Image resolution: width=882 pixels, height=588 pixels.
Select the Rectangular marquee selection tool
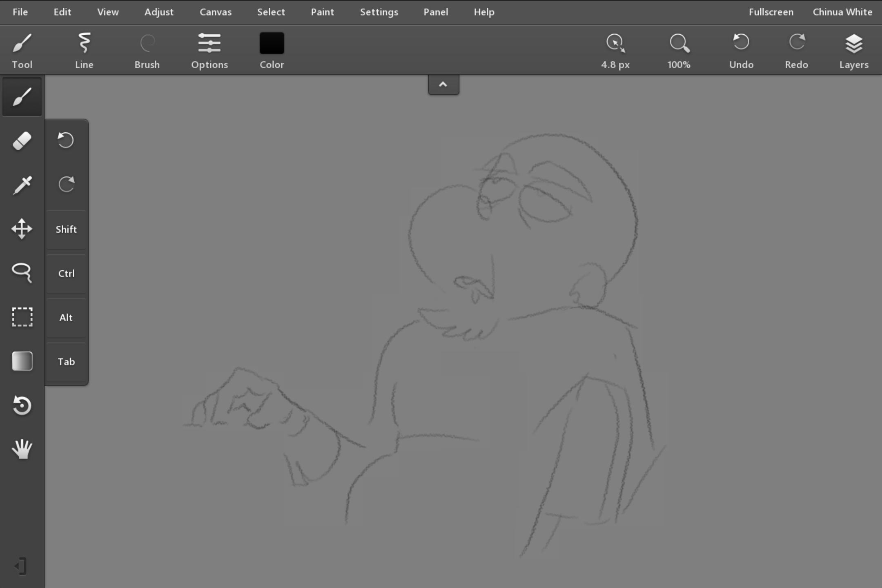(22, 317)
